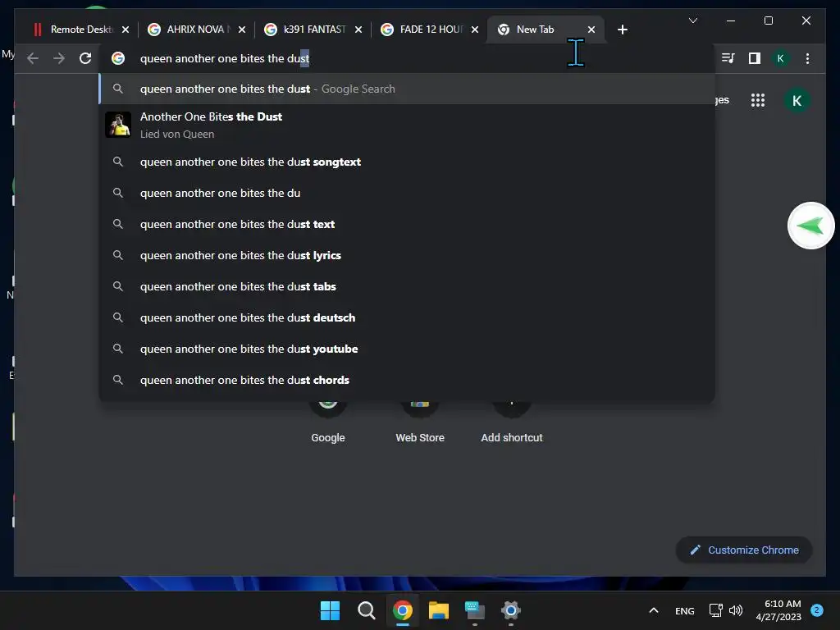Open network status tray icon
Screen dimensions: 840x630
715,610
